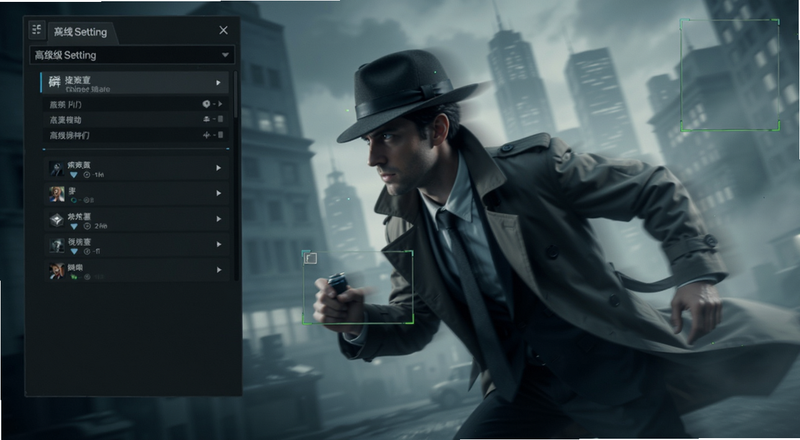Expand the highlighted row using its arrow

coord(218,82)
